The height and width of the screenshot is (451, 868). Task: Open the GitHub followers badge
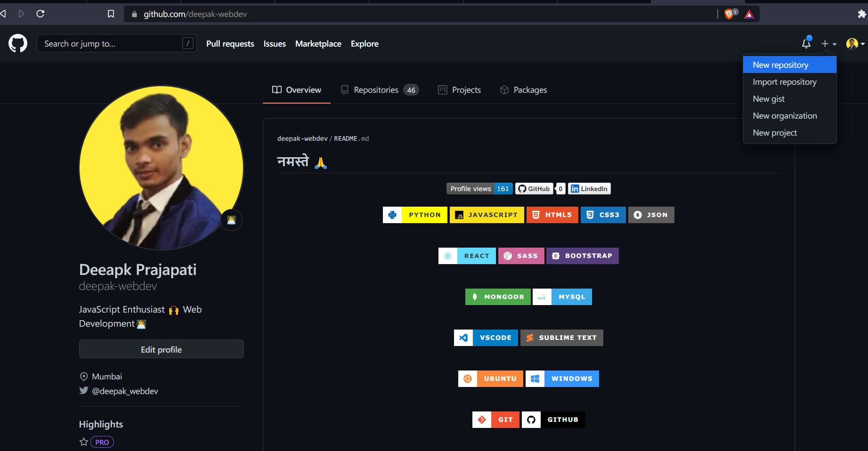coord(540,189)
